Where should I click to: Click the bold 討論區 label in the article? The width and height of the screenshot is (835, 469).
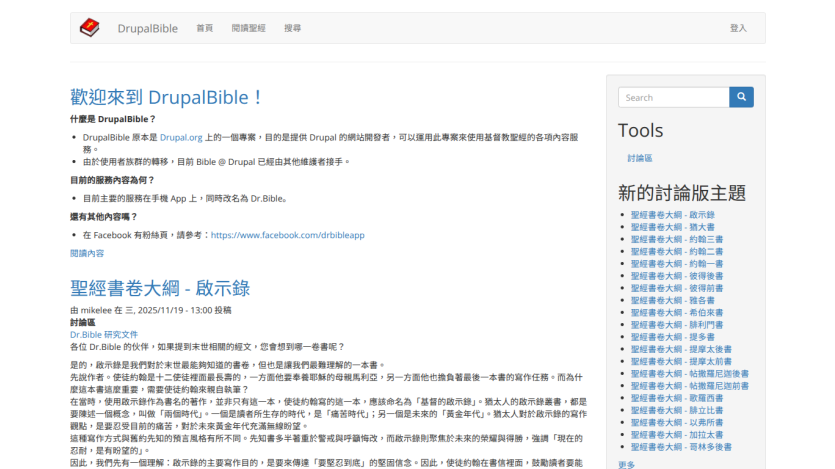pyautogui.click(x=83, y=323)
